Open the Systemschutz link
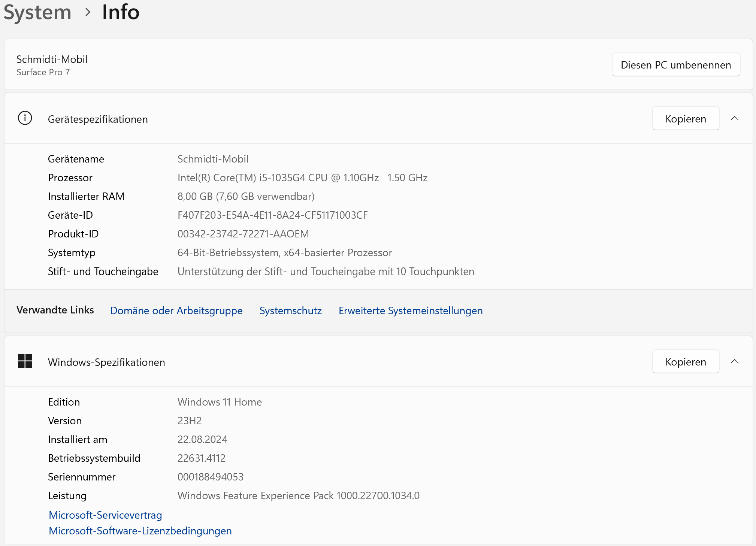The height and width of the screenshot is (546, 756). pyautogui.click(x=290, y=310)
